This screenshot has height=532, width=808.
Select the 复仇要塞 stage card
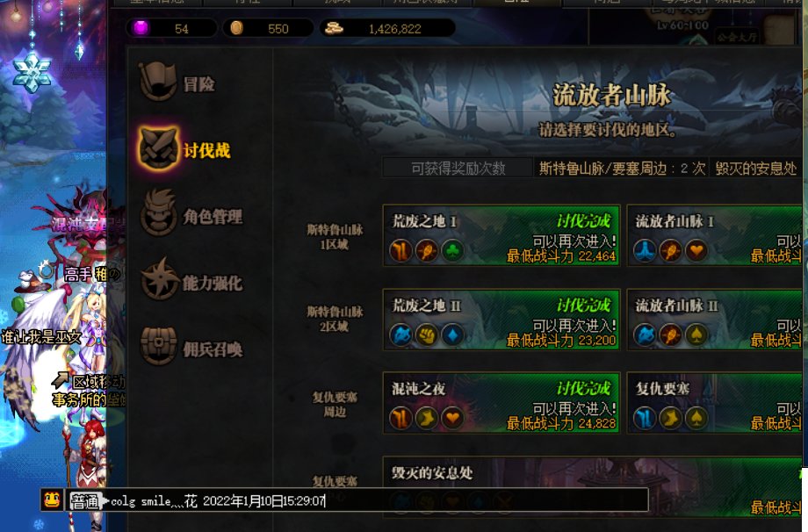pyautogui.click(x=715, y=403)
